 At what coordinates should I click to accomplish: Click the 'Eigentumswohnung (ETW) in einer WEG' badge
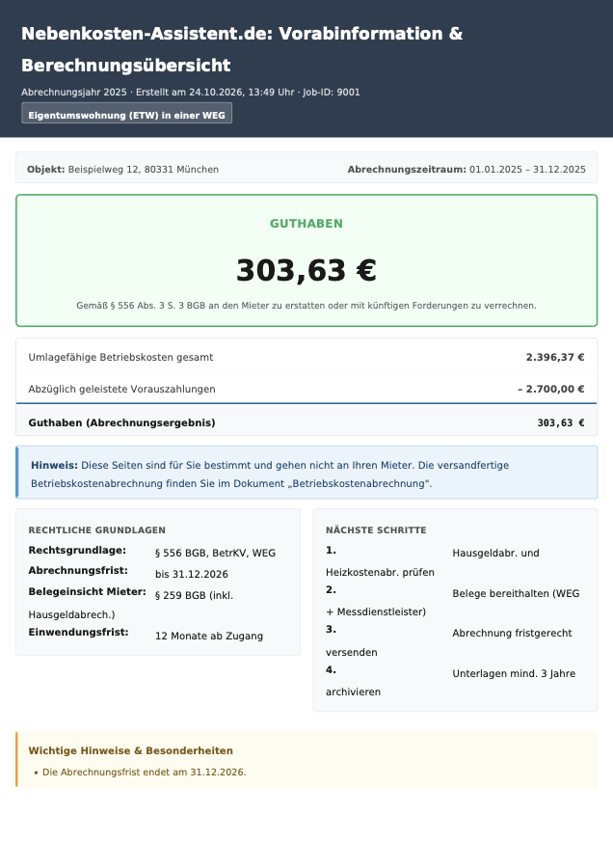126,113
